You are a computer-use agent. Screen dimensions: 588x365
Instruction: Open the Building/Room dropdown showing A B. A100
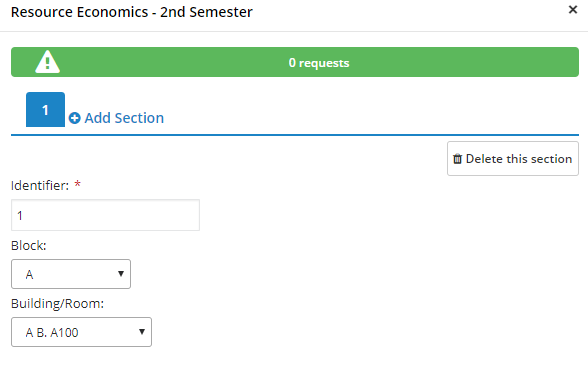coord(81,332)
